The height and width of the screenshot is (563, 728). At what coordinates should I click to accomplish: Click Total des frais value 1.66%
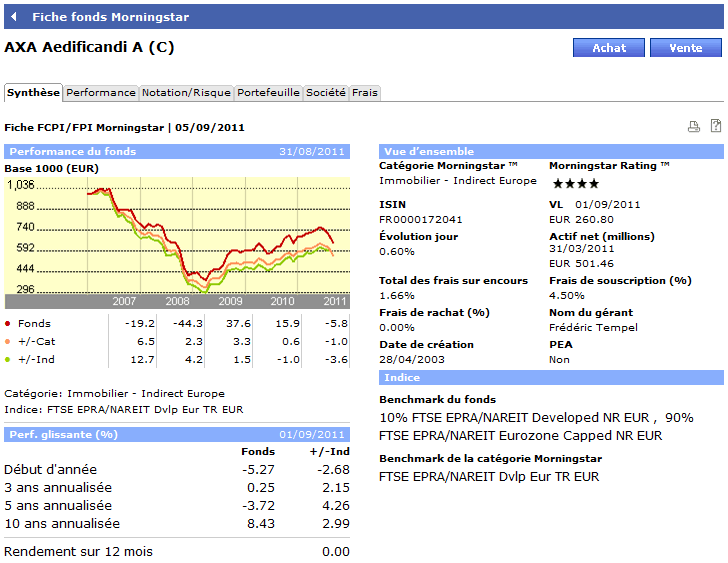pos(397,296)
